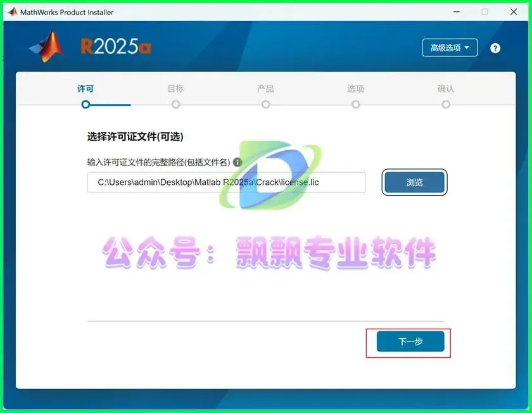
Task: Click the 选择许可证文件(可选) heading
Action: [135, 137]
